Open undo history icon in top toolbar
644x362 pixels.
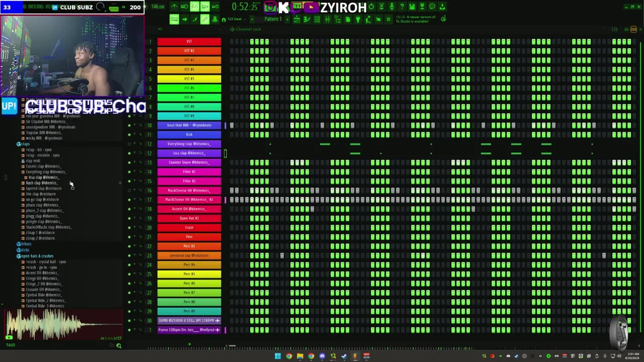point(371,7)
